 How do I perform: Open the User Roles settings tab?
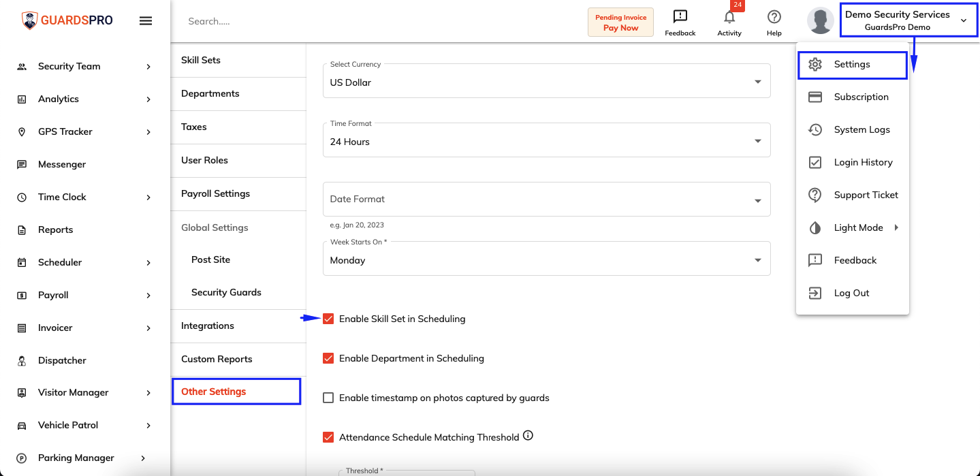pos(238,160)
